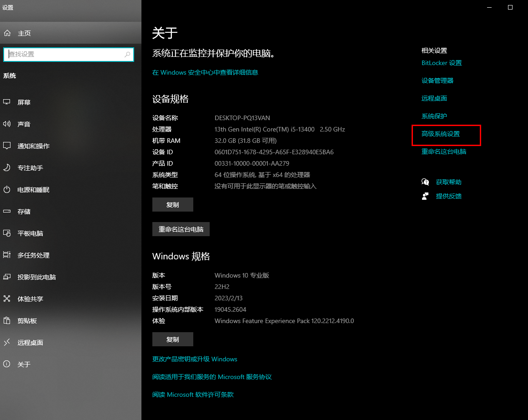528x420 pixels.
Task: Click the 专注助手 moon icon
Action: (x=7, y=167)
